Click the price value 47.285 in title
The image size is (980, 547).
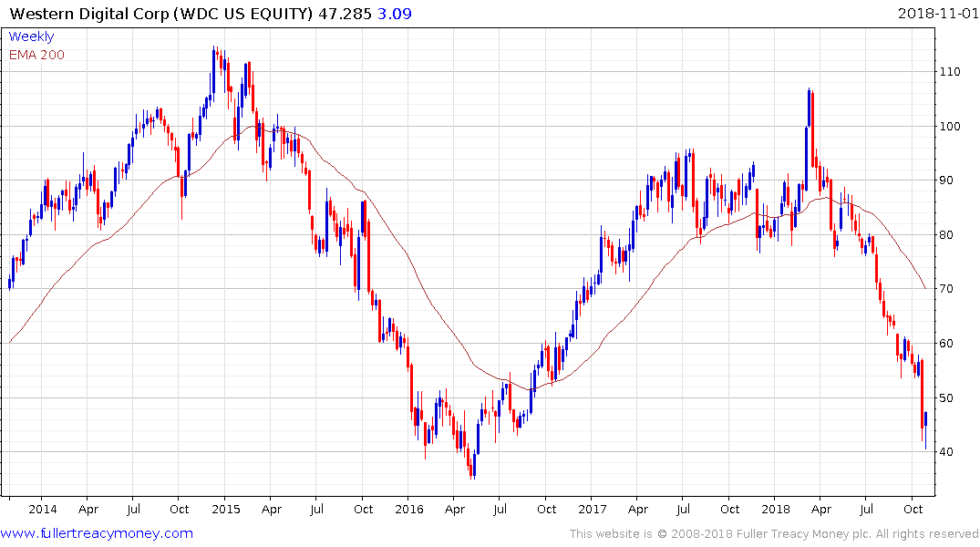point(345,14)
